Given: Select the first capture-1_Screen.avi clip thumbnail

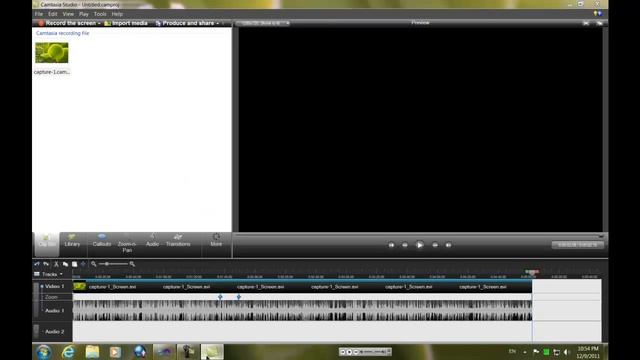Looking at the screenshot, I should [79, 287].
